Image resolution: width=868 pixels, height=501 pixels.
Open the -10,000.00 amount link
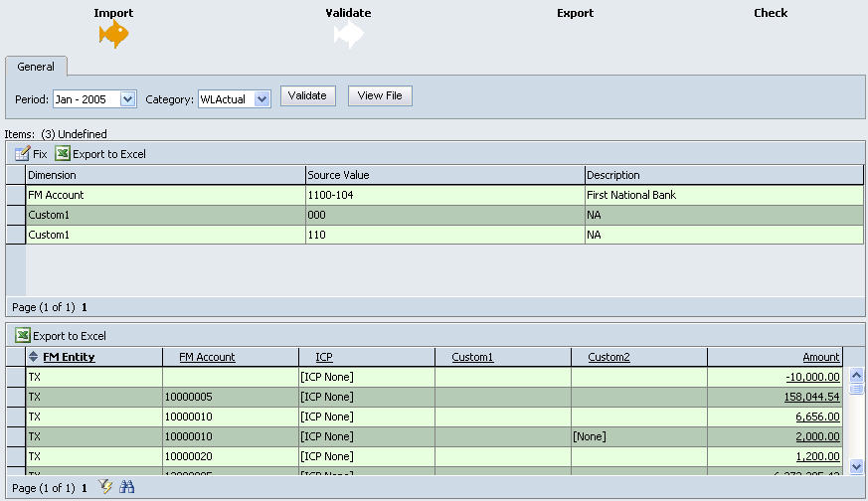pyautogui.click(x=812, y=377)
